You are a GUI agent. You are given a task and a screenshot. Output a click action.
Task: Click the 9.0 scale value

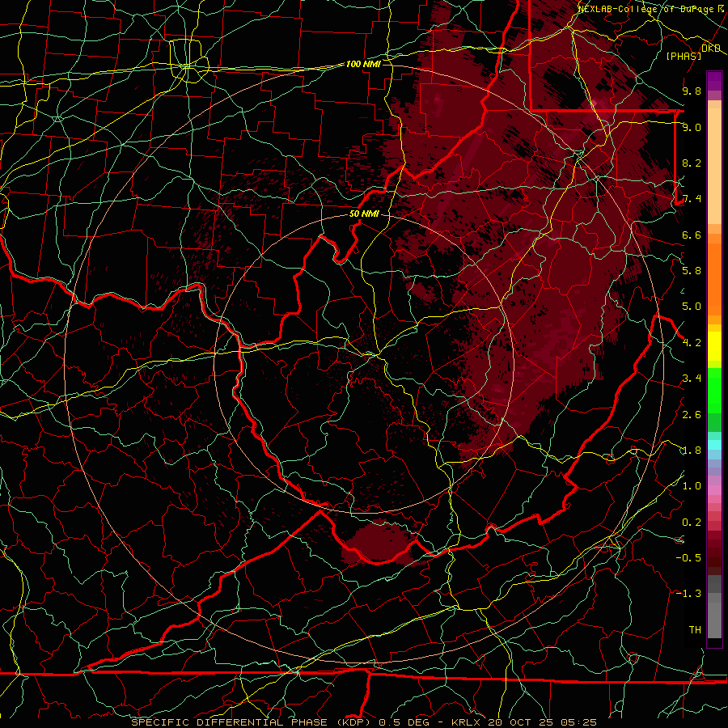[x=692, y=127]
